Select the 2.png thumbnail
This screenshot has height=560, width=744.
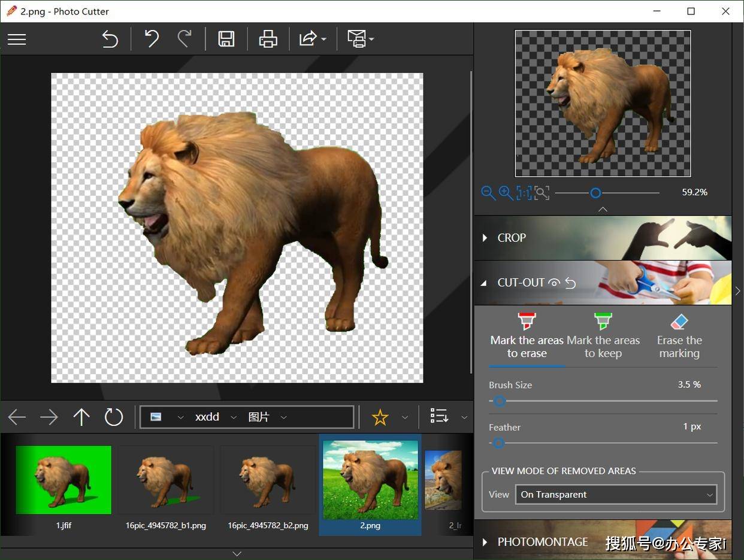pyautogui.click(x=370, y=480)
